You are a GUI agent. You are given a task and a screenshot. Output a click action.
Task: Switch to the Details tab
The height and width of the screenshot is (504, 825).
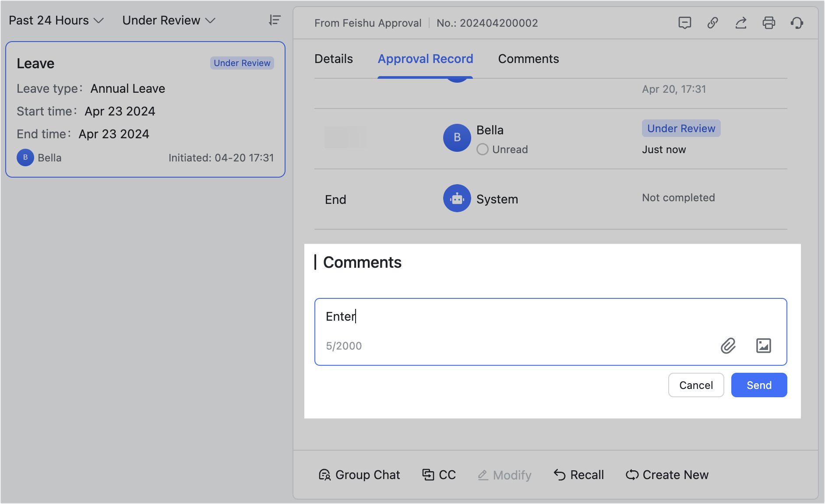point(333,59)
